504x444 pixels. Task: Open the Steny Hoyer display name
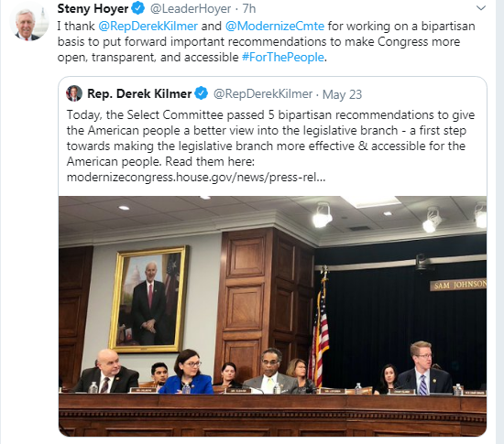(x=93, y=8)
